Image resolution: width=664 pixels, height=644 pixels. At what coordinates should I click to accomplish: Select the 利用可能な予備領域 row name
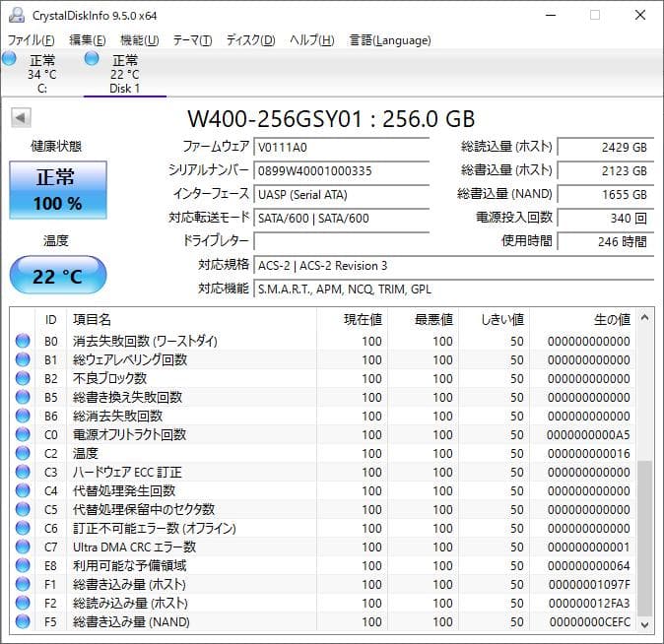tap(130, 565)
